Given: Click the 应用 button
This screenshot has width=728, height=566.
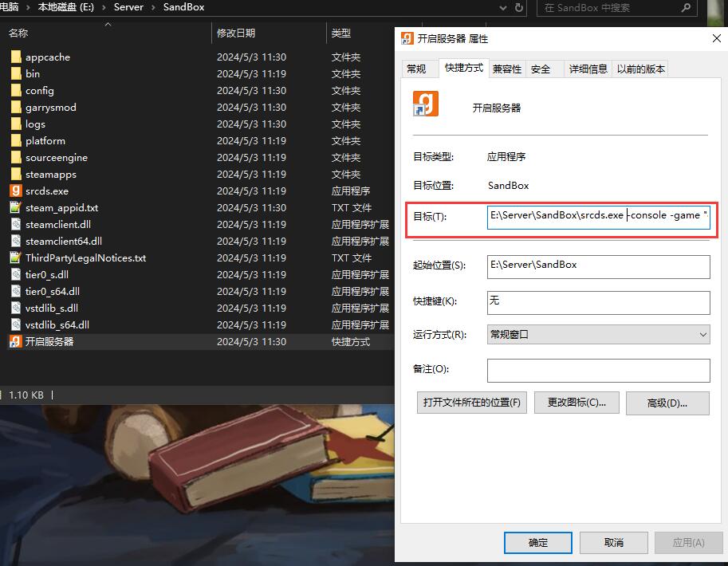Looking at the screenshot, I should click(x=689, y=542).
